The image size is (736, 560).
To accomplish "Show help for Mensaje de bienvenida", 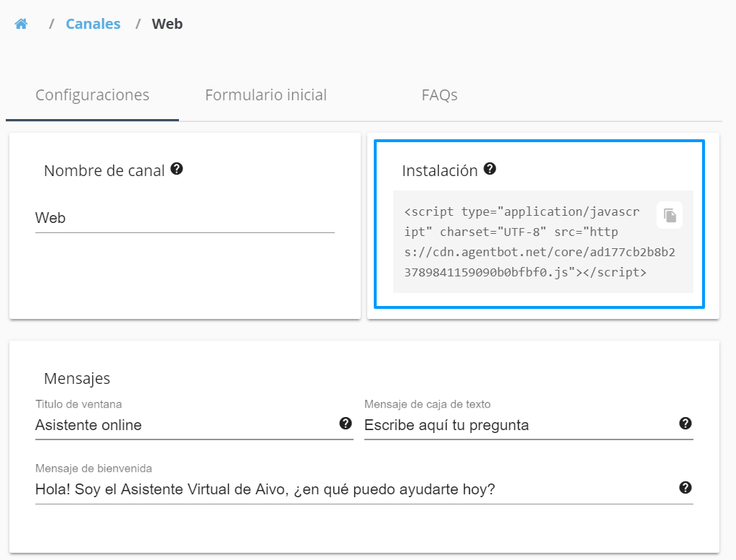I will pos(685,488).
